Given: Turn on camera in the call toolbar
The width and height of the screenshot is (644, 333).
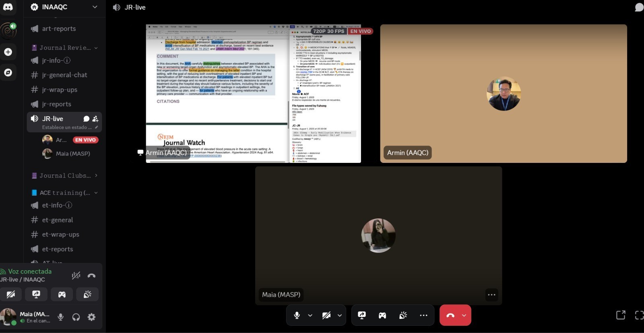Looking at the screenshot, I should click(x=326, y=315).
